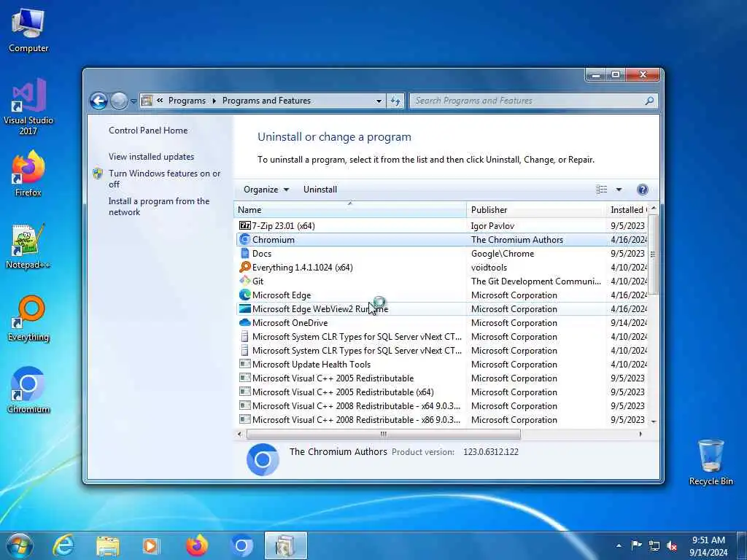Image resolution: width=747 pixels, height=560 pixels.
Task: Sort list by the Name column header
Action: click(349, 210)
